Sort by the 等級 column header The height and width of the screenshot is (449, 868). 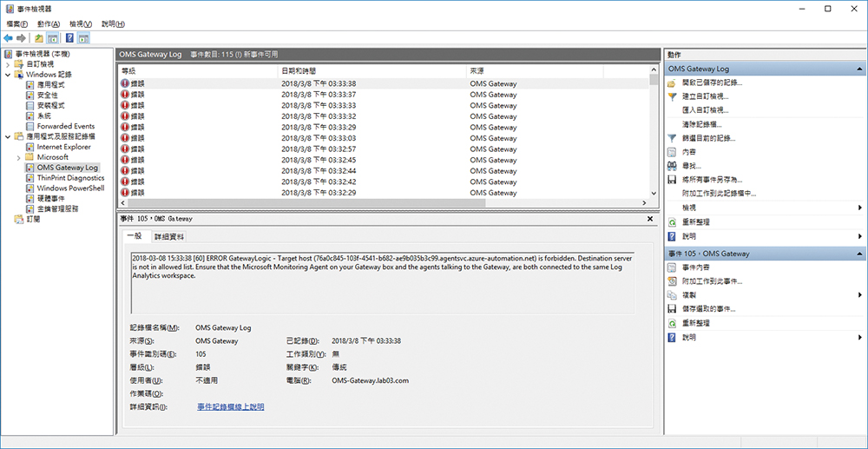coord(198,71)
